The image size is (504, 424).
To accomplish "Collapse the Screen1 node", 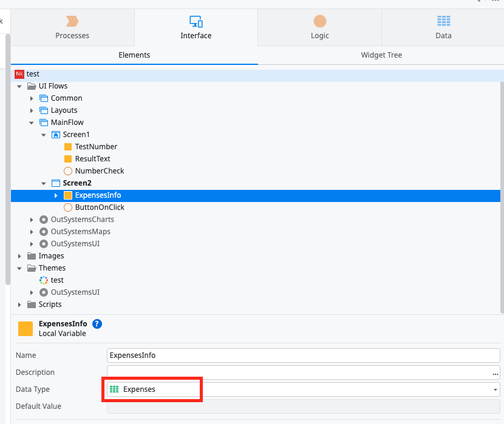I will click(x=43, y=135).
